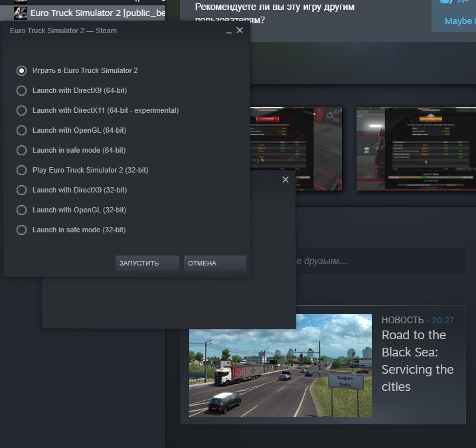Image resolution: width=476 pixels, height=448 pixels.
Task: Open the Road to the Black Sea news image
Action: point(280,365)
